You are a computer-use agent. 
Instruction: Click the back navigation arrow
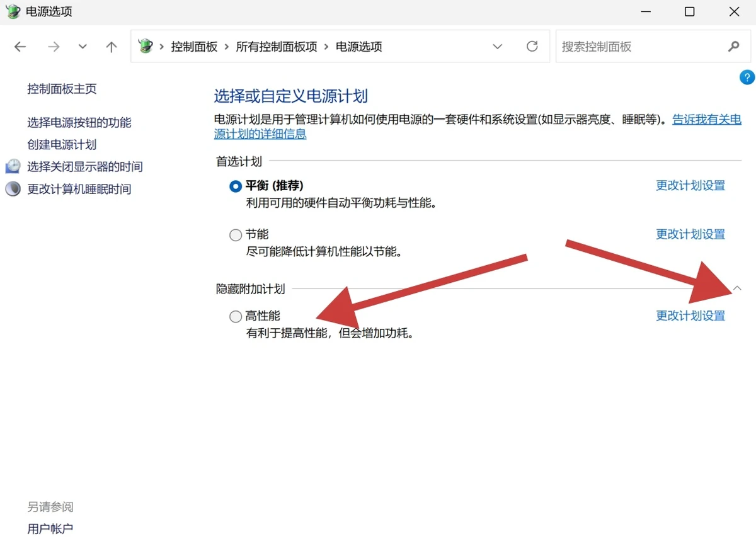click(20, 47)
